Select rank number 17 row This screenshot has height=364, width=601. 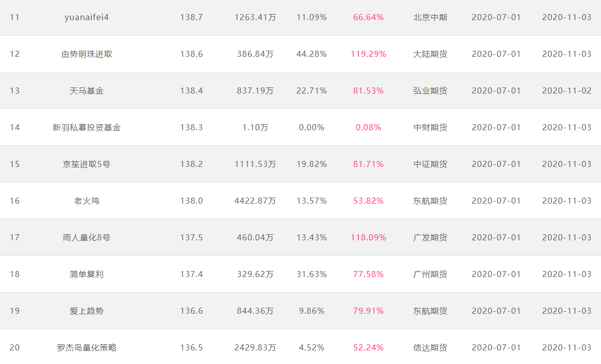(301, 238)
